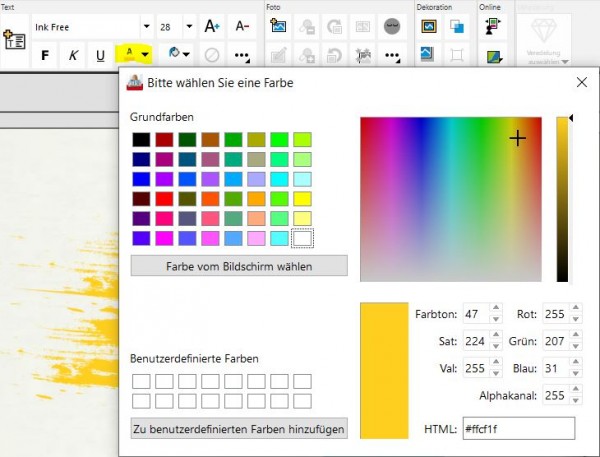The height and width of the screenshot is (457, 600).
Task: Click the yellow text highlight color icon
Action: tap(127, 54)
